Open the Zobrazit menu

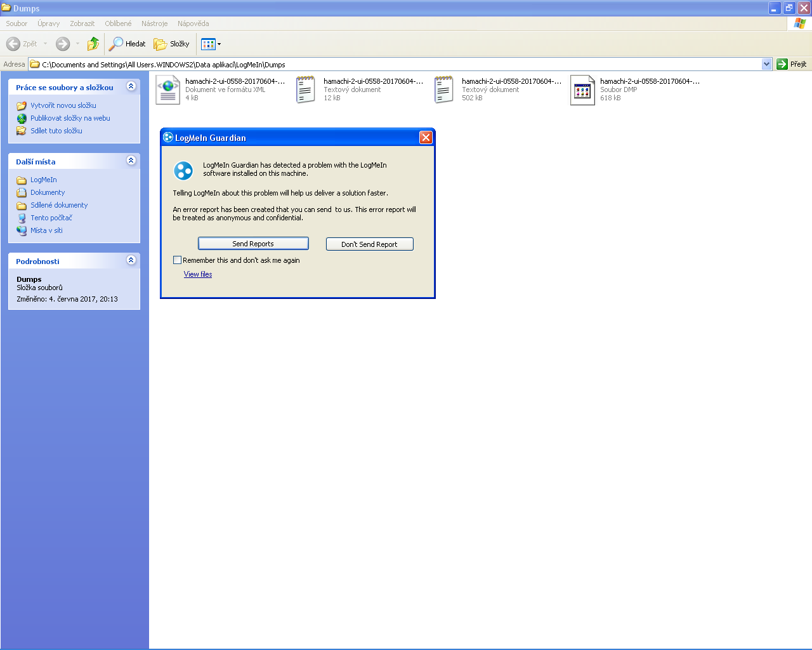(82, 23)
